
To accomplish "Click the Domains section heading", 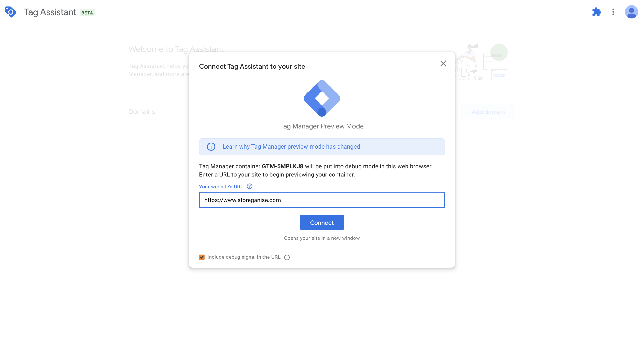I will (x=141, y=112).
